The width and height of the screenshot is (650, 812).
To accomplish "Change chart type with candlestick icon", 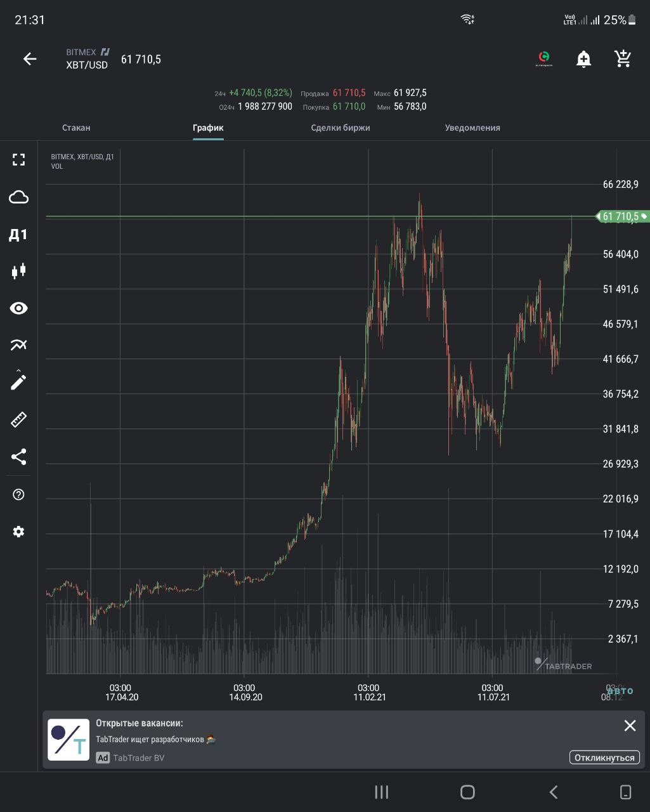I will pos(18,272).
